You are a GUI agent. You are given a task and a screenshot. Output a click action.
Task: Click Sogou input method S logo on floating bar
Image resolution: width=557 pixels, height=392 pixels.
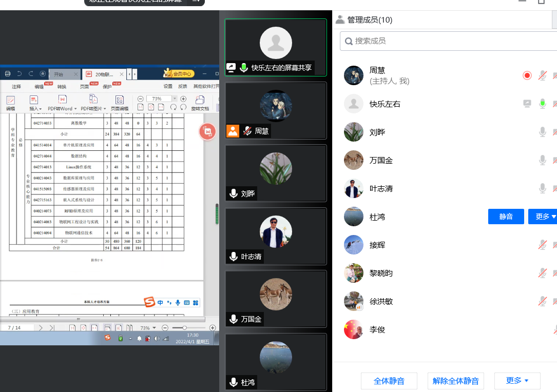[x=149, y=302]
